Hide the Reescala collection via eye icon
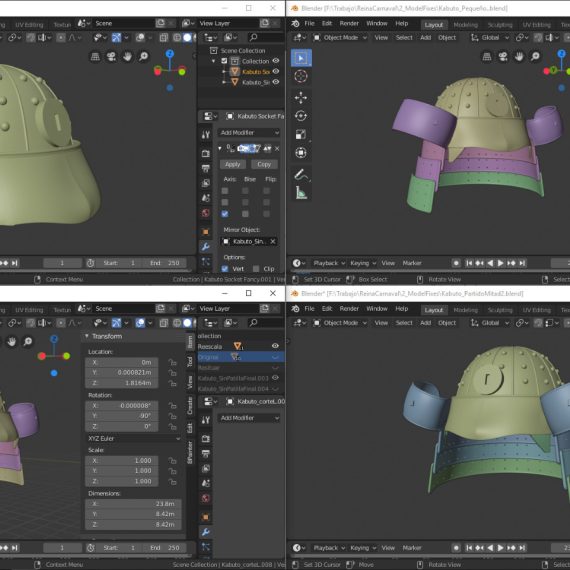This screenshot has height=570, width=570. pyautogui.click(x=275, y=346)
